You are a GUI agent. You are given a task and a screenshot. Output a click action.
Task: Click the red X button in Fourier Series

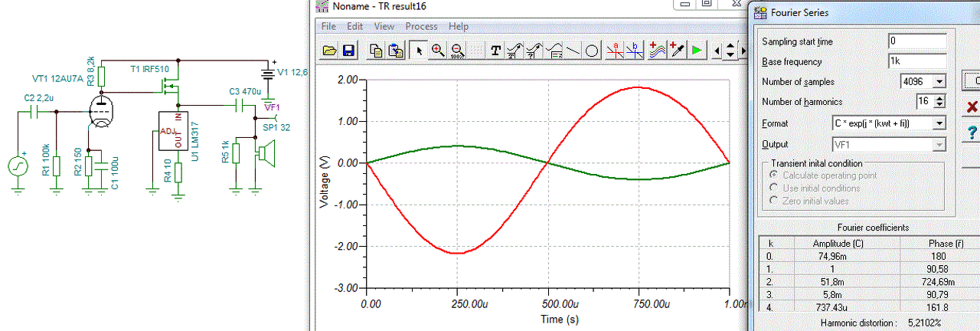[x=972, y=107]
